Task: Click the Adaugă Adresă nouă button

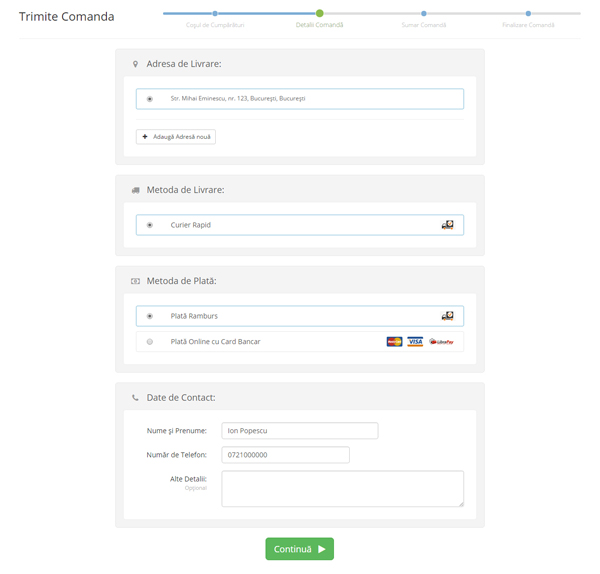Action: (176, 136)
